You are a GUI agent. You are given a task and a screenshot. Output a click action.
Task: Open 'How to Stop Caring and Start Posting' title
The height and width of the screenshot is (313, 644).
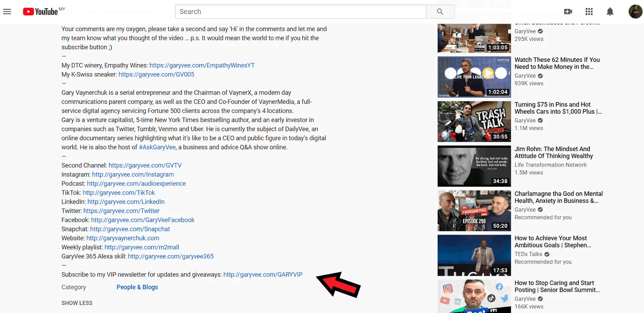tap(557, 287)
